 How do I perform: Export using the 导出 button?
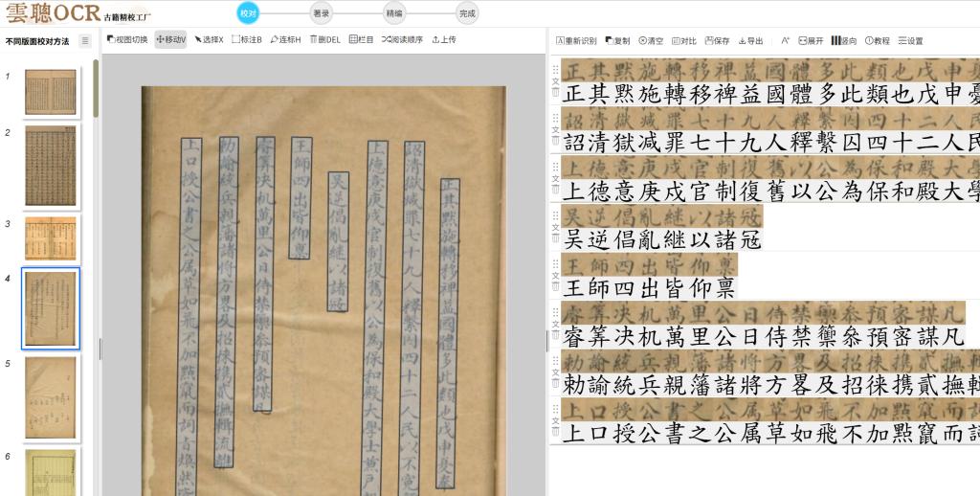[x=750, y=40]
